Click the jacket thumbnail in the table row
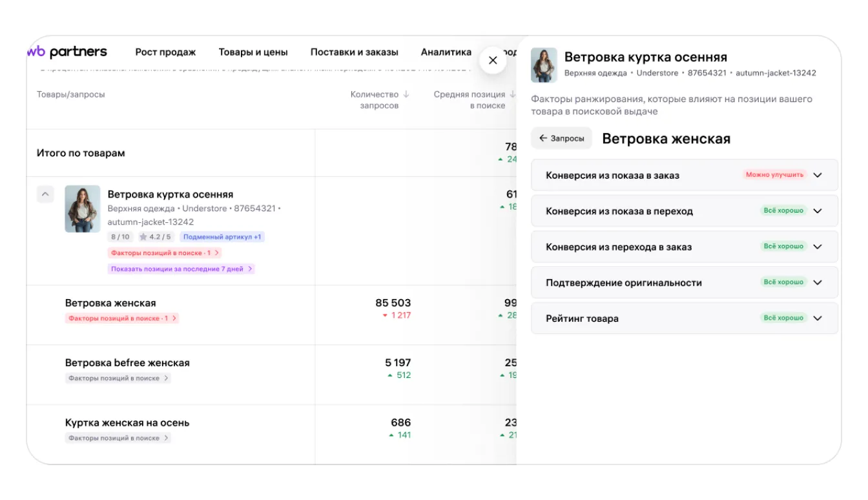This screenshot has height=500, width=868. pos(83,209)
